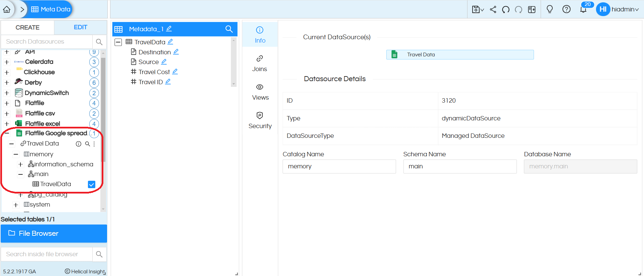Collapse the Flatfile Google spreadsheet group
The image size is (644, 276).
pyautogui.click(x=7, y=133)
